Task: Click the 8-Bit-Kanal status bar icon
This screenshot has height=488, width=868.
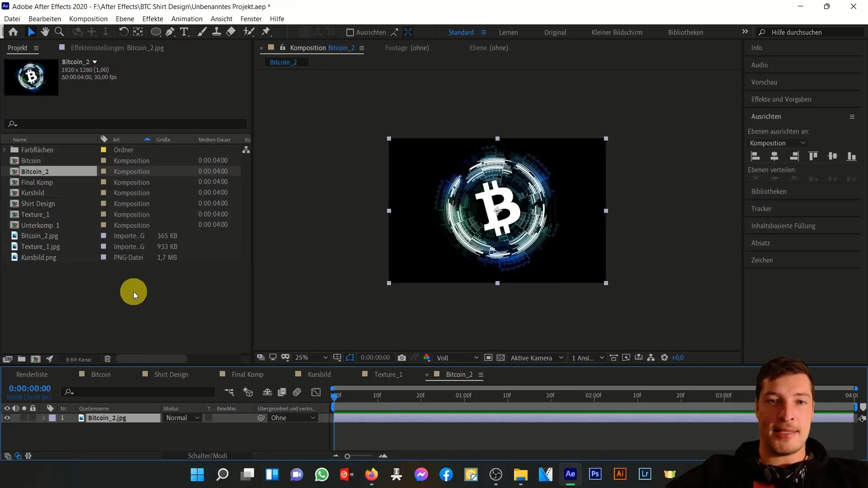Action: coord(78,359)
